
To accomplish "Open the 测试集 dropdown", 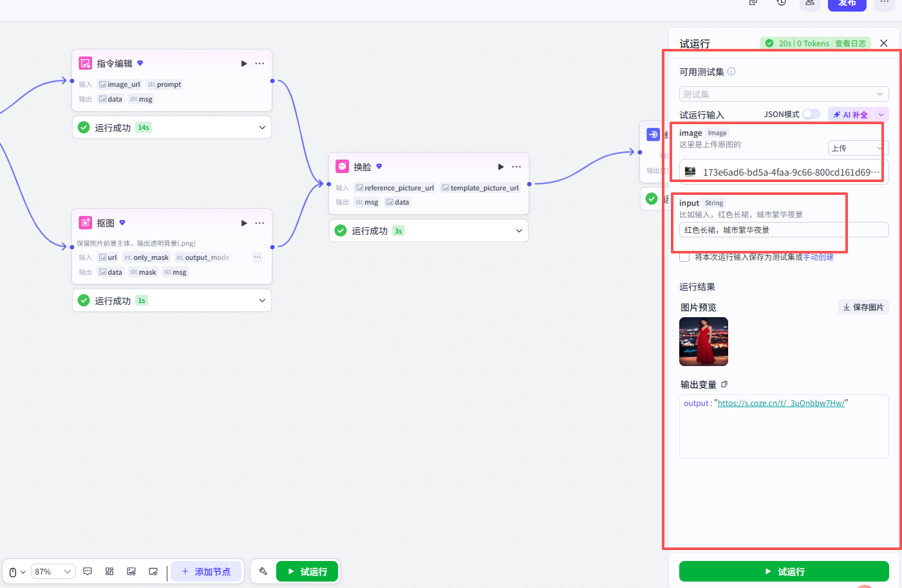I will click(x=784, y=94).
